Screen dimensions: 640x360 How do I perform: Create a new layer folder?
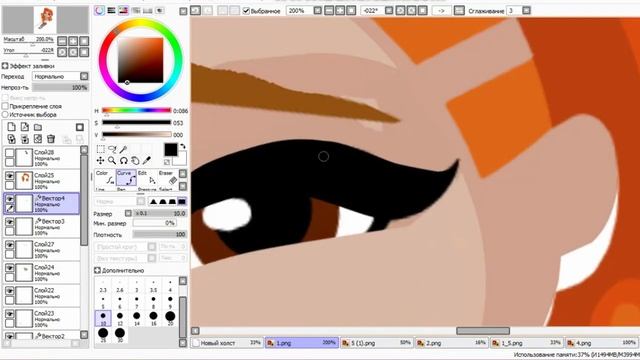coord(38,127)
